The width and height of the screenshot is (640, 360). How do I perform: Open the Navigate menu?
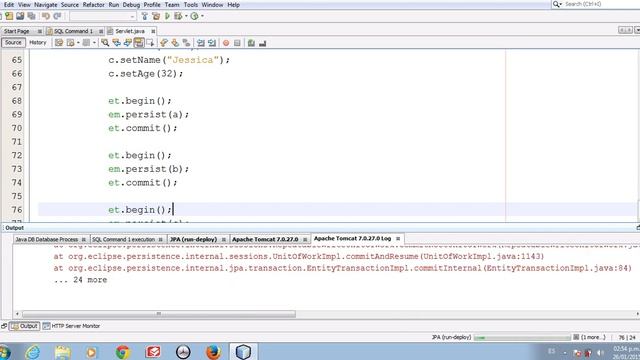coord(45,5)
